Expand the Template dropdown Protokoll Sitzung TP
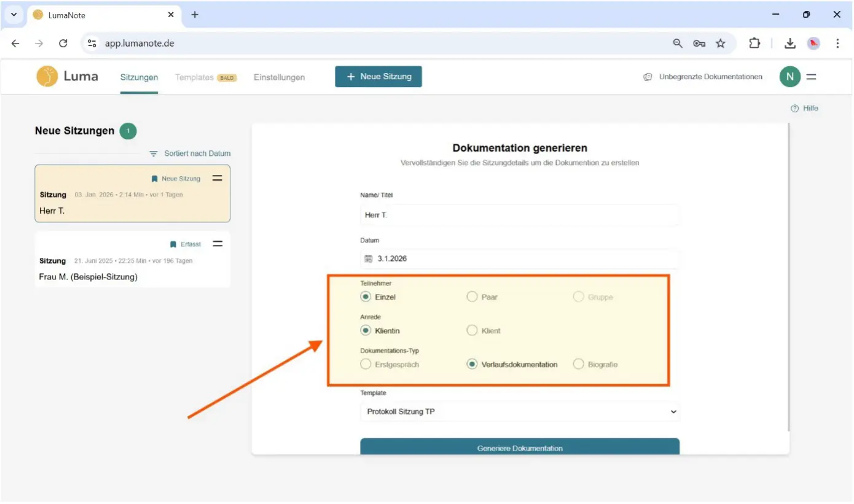Viewport: 854px width, 504px height. 519,412
